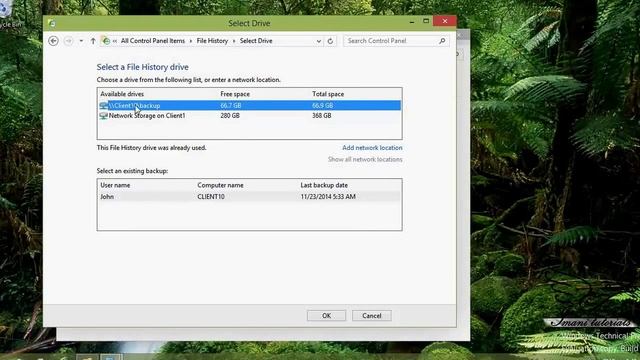Minimize the Select Drive window
Viewport: 640px width, 360px height.
click(x=412, y=21)
